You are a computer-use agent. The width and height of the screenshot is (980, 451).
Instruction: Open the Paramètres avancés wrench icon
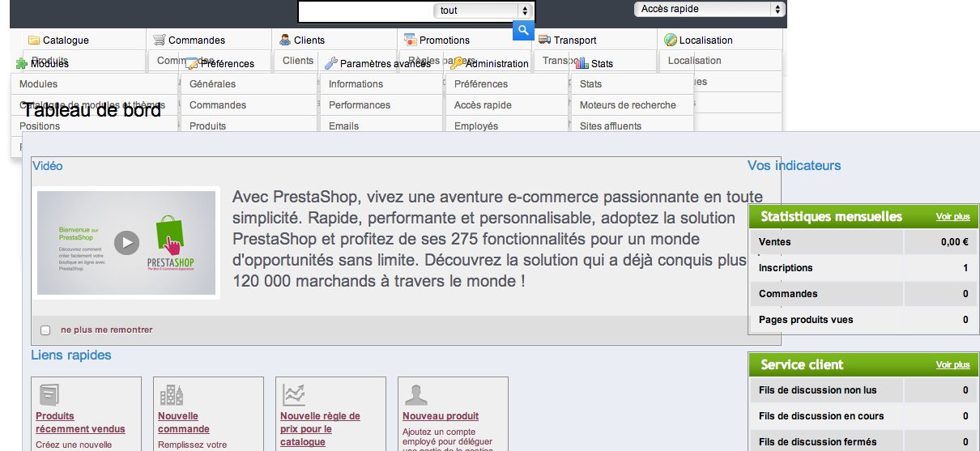331,63
